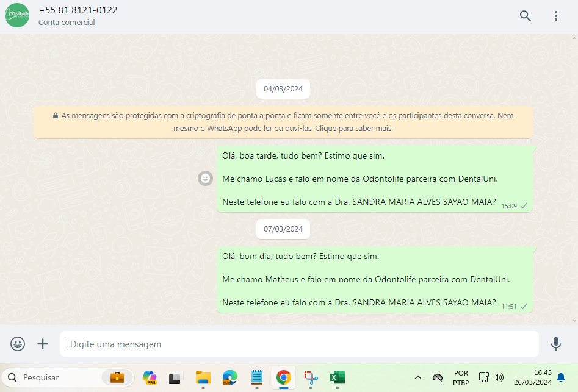React to the Lucas message with emoji

pyautogui.click(x=205, y=179)
